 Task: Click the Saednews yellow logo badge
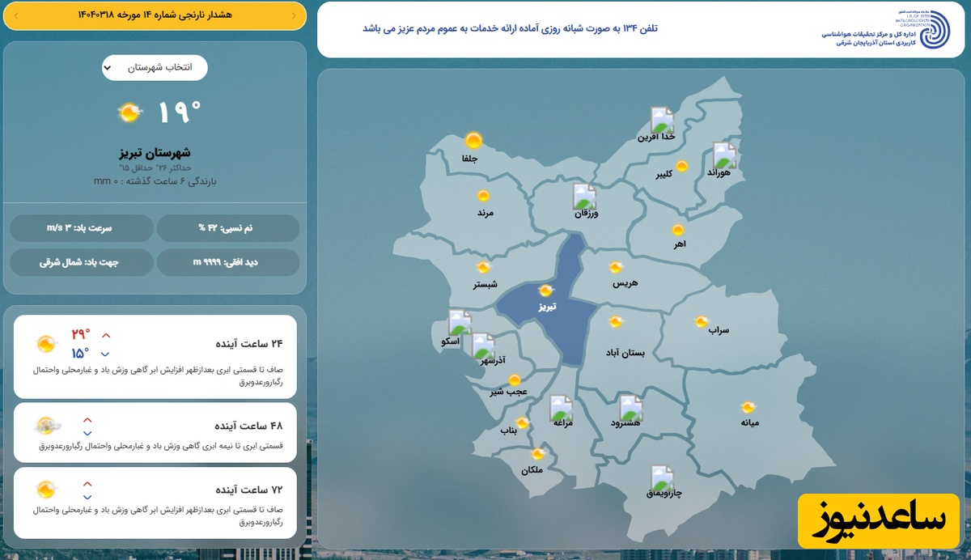click(879, 520)
